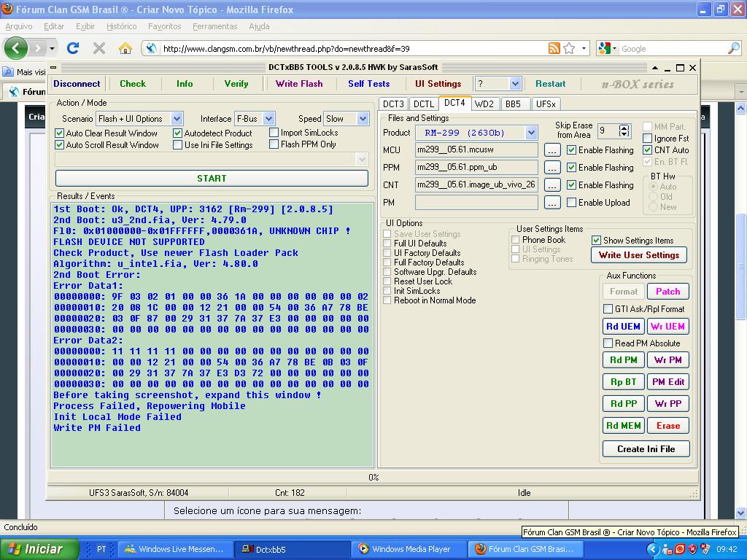The height and width of the screenshot is (560, 747).
Task: Toggle Enable Flashing for MCU
Action: (x=572, y=150)
